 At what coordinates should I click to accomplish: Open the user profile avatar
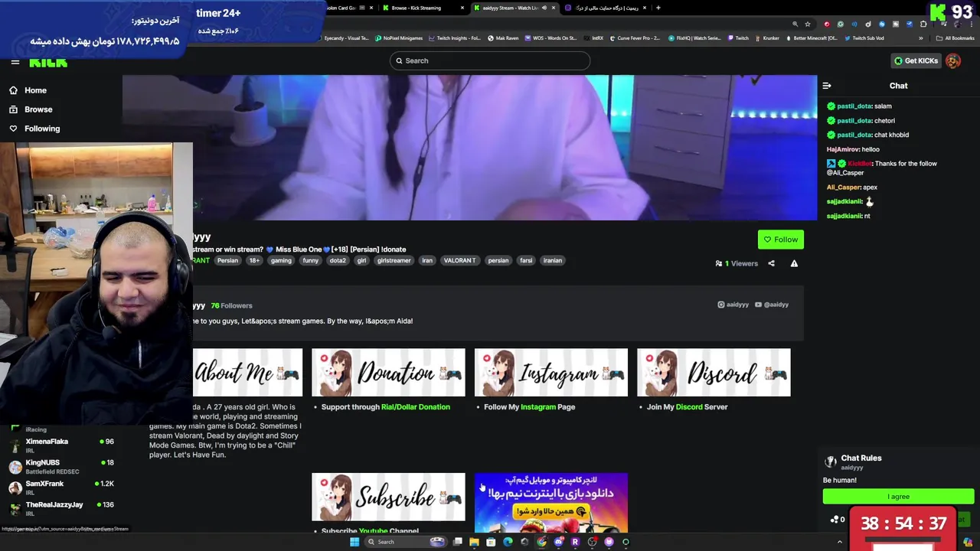click(x=953, y=60)
